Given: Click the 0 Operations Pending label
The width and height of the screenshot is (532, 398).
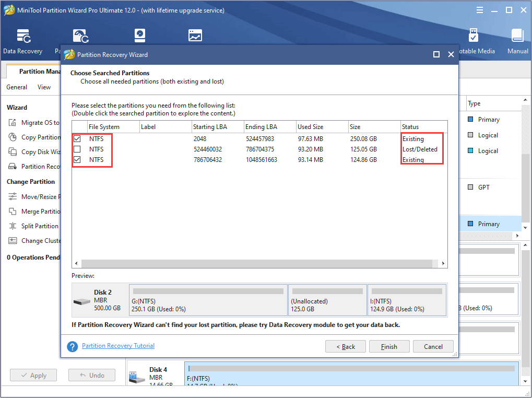Looking at the screenshot, I should [33, 257].
